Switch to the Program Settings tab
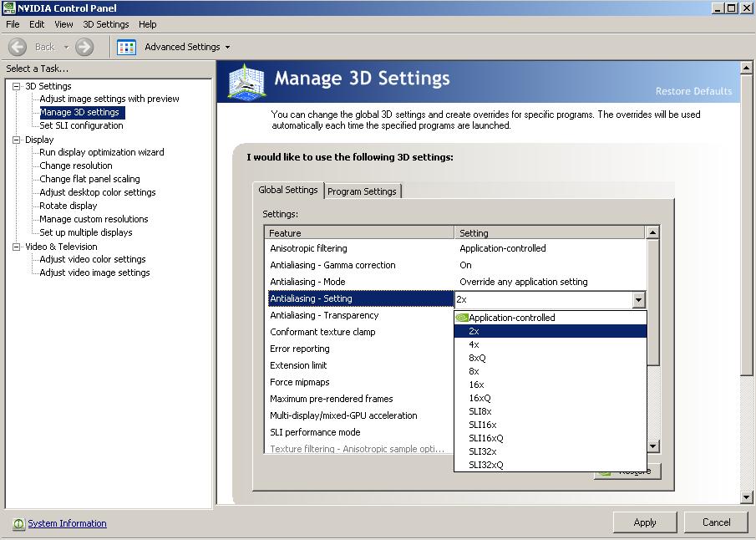 pyautogui.click(x=362, y=191)
